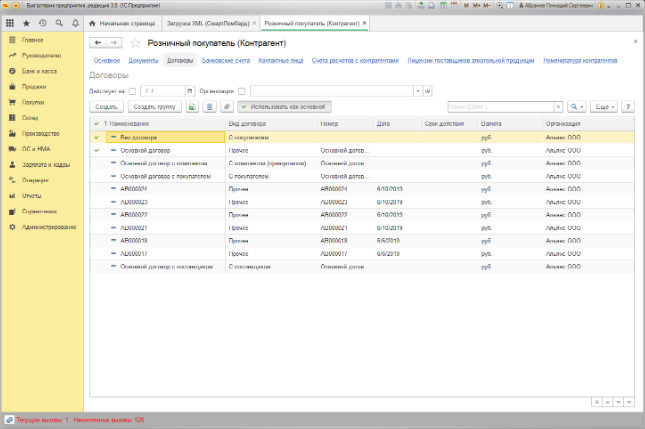
Task: Jump to list end with bottom arrow button
Action: pos(629,402)
